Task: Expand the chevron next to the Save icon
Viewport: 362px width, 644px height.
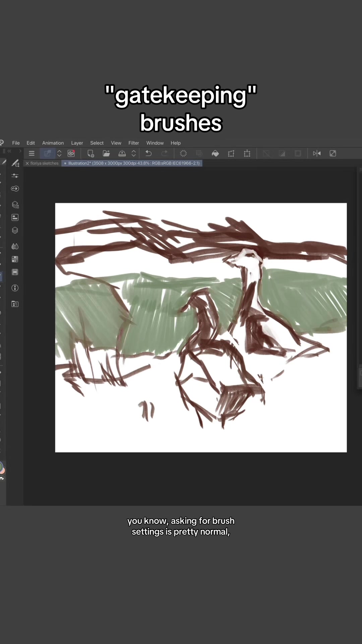Action: coord(134,154)
